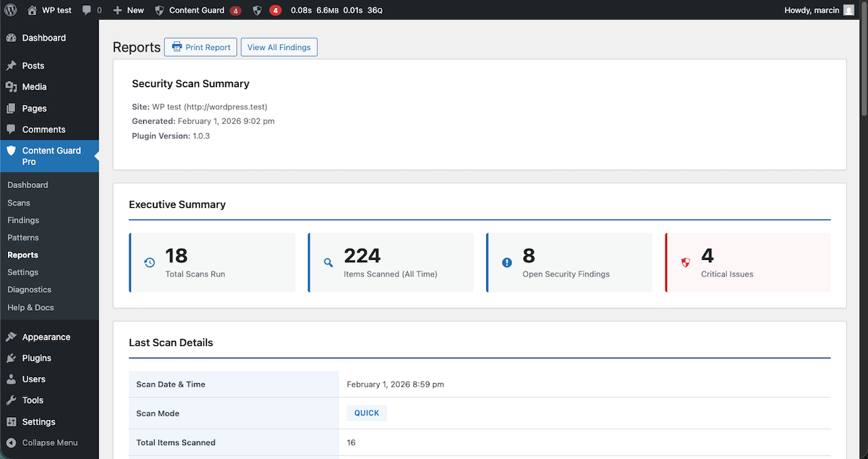Open View All Findings
The width and height of the screenshot is (868, 459).
pyautogui.click(x=278, y=46)
